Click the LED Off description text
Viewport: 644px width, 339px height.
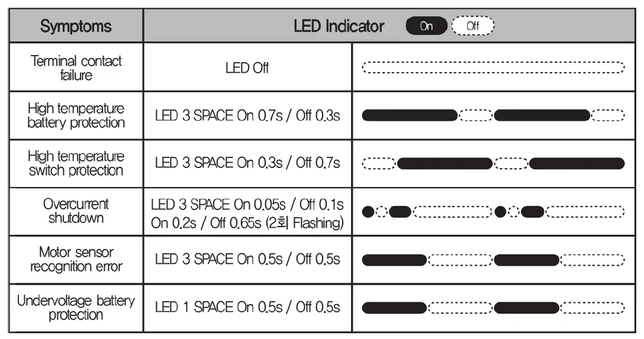(247, 68)
